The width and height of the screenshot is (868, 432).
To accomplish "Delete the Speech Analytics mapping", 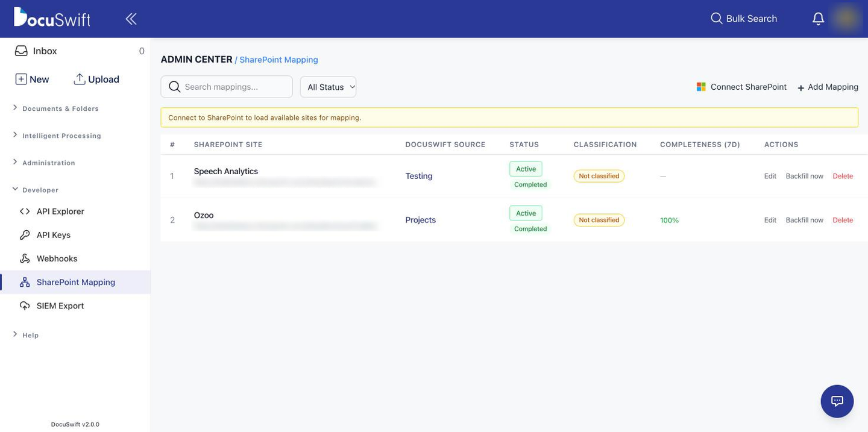I will [x=843, y=176].
